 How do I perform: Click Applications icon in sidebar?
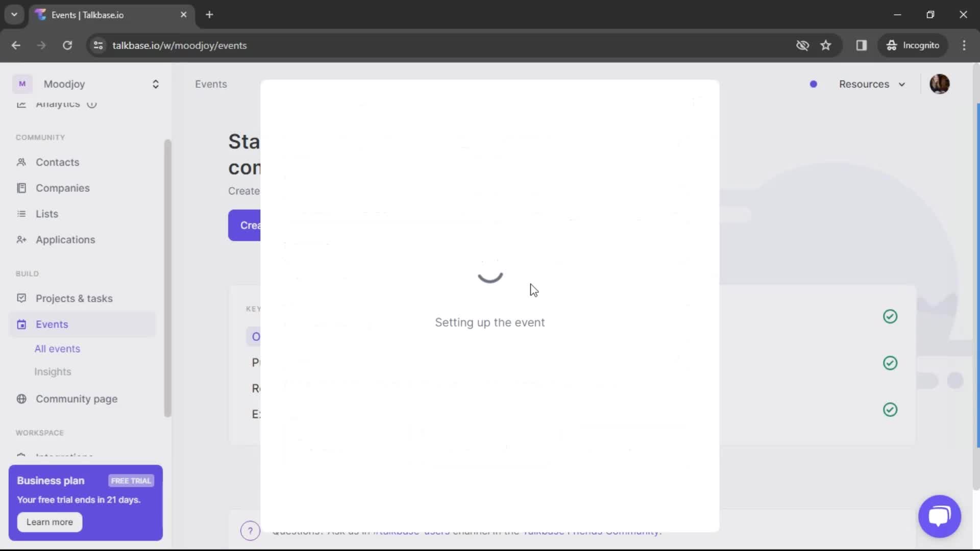pyautogui.click(x=21, y=239)
